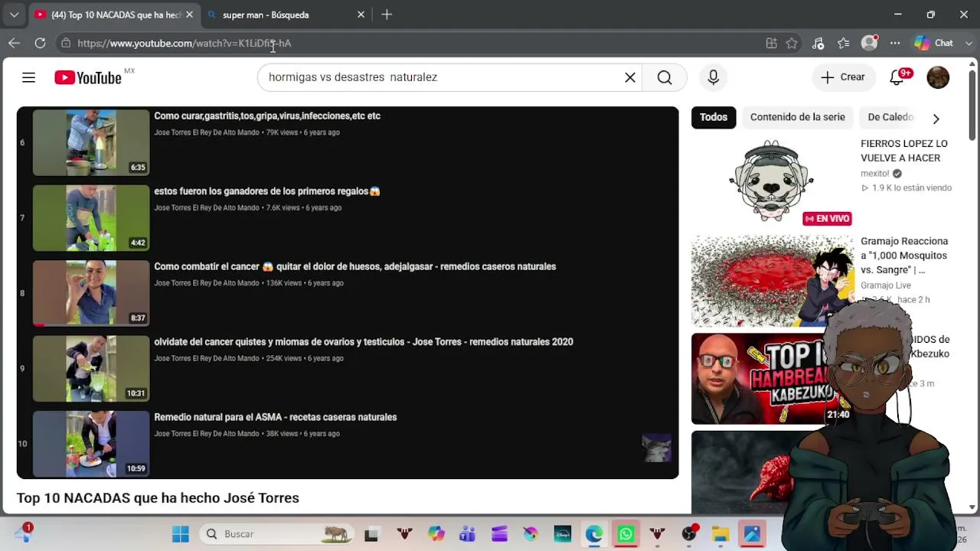Viewport: 980px width, 551px height.
Task: Open the Edge profile avatar
Action: click(869, 43)
